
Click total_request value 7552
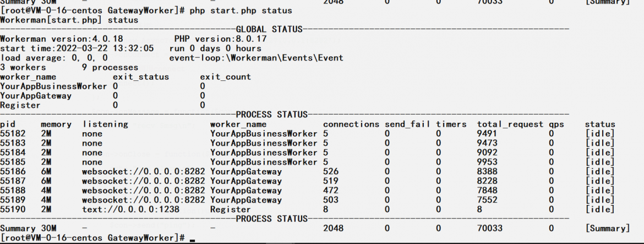(x=487, y=200)
